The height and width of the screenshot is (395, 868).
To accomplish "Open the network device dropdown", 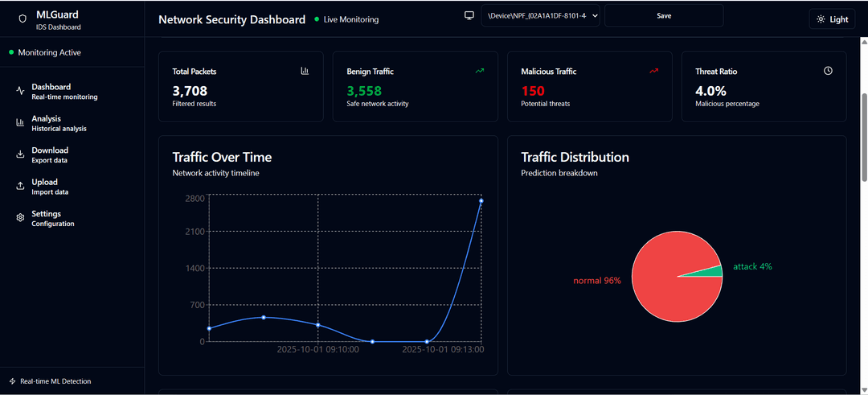I will (540, 16).
